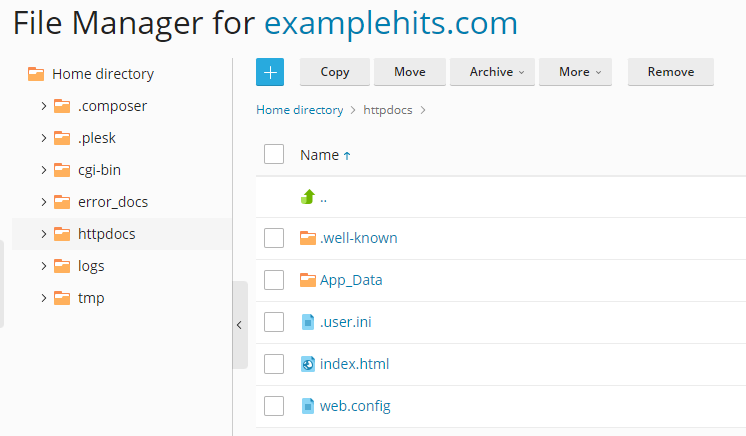Check the box for .well-known folder
The image size is (746, 436).
click(x=274, y=238)
